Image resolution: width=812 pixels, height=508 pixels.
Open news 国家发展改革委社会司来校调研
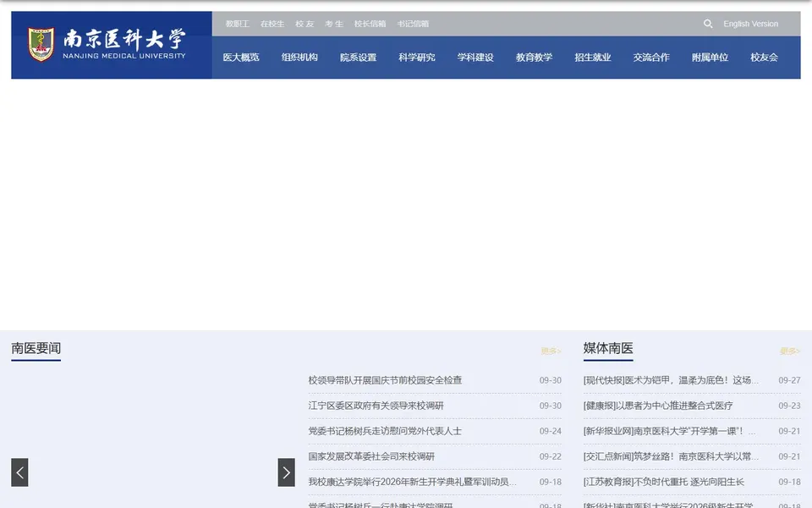[371, 456]
